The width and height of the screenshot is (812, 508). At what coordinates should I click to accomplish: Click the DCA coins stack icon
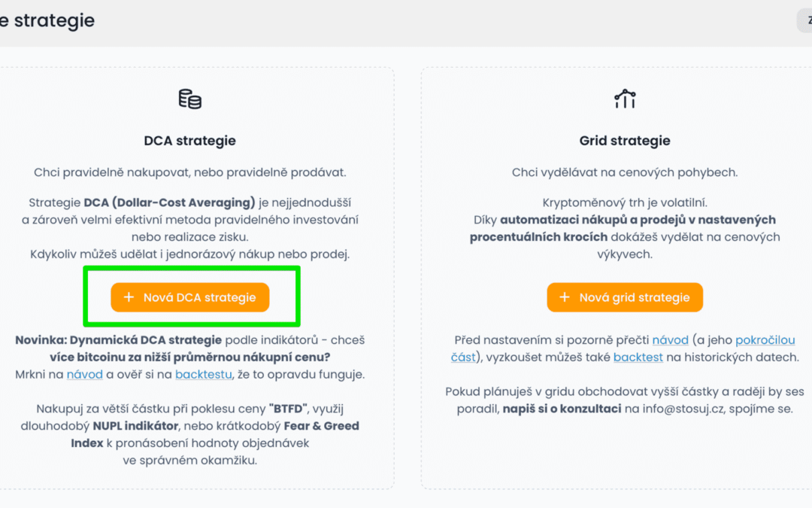pyautogui.click(x=189, y=99)
